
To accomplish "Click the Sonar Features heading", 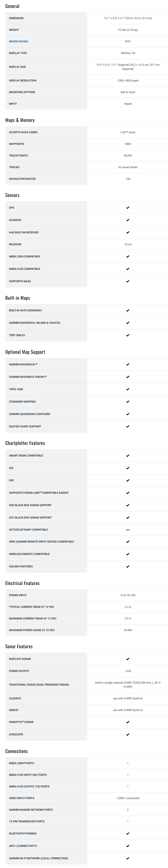I will pos(19,646).
